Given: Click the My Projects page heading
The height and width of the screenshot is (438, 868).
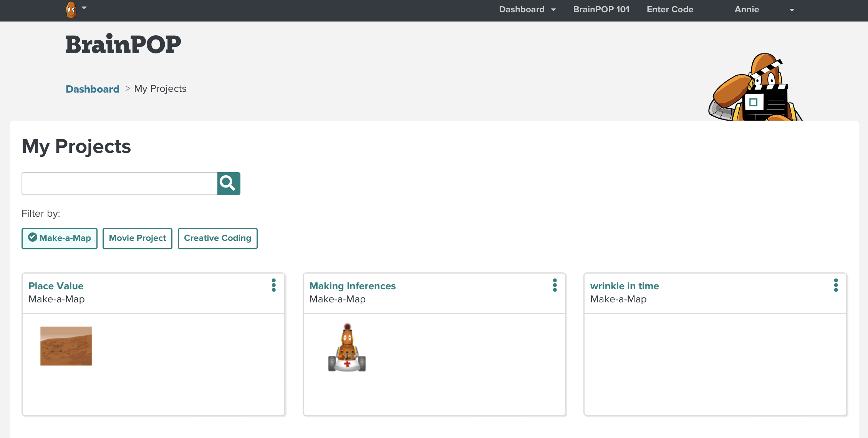Looking at the screenshot, I should click(x=76, y=146).
